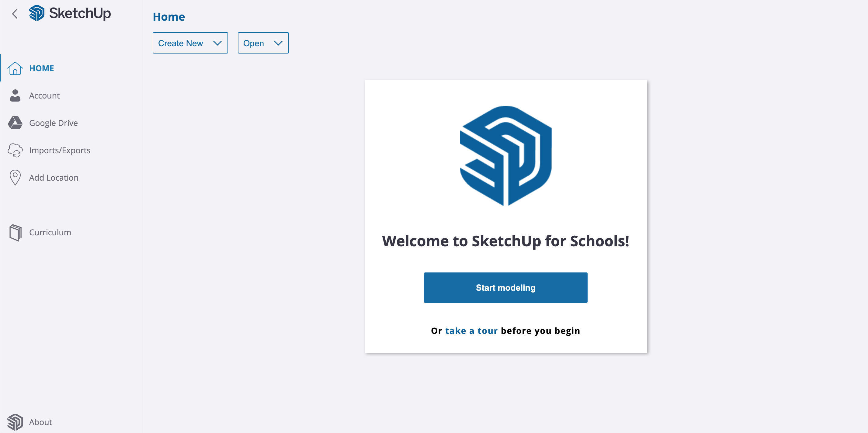Open the HOME sidebar item
The width and height of the screenshot is (868, 433).
[x=71, y=68]
